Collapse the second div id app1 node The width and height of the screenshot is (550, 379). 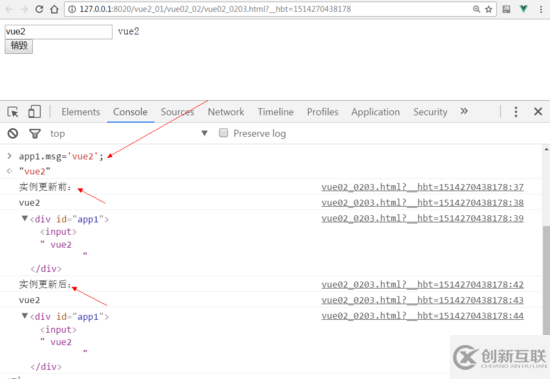pos(25,316)
